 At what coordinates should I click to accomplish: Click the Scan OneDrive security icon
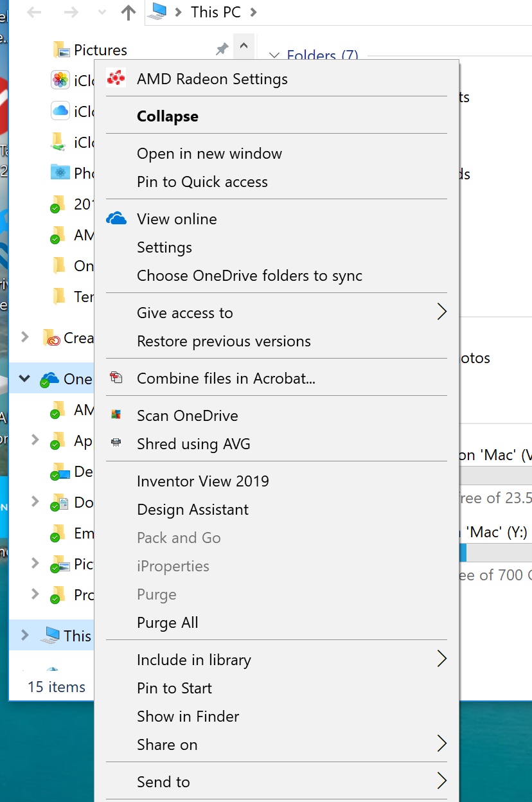tap(118, 415)
